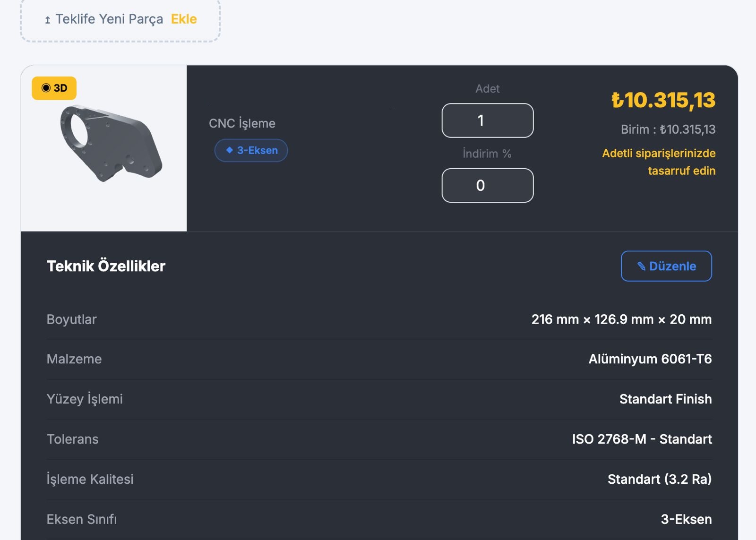
Task: Focus the İndirim % discount input field
Action: [x=488, y=185]
